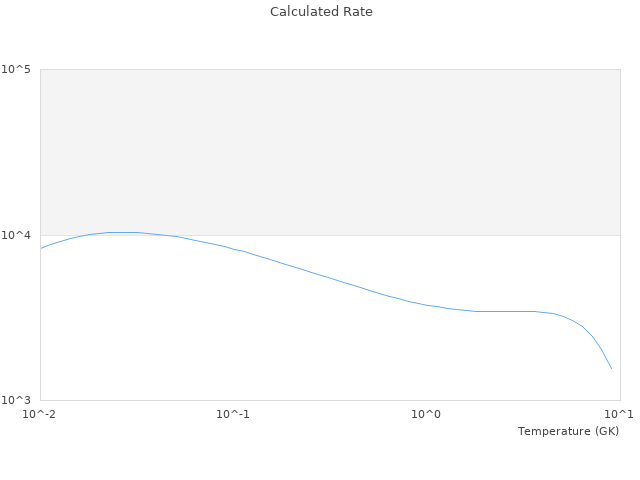
Task: Click the blue curve's rightmost end point
Action: [x=611, y=368]
